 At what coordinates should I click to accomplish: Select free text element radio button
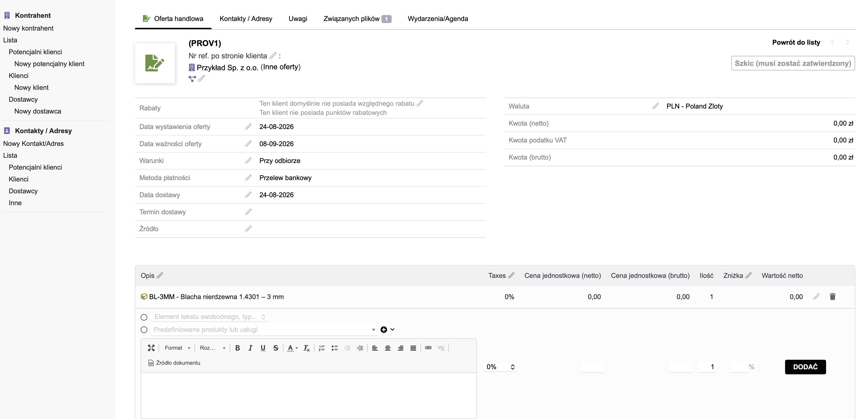coord(144,317)
